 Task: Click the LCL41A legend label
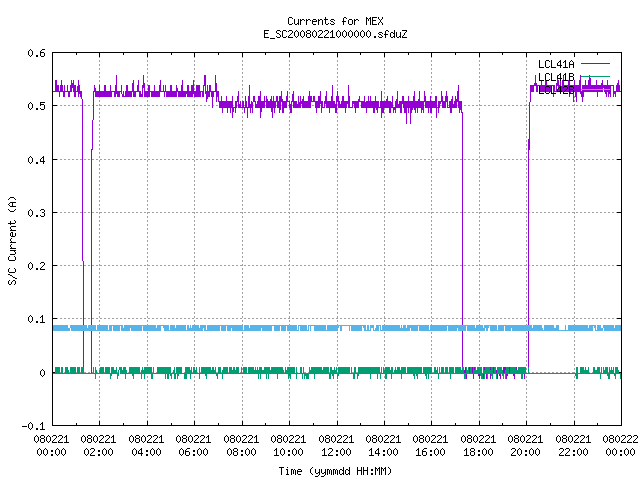[556, 64]
